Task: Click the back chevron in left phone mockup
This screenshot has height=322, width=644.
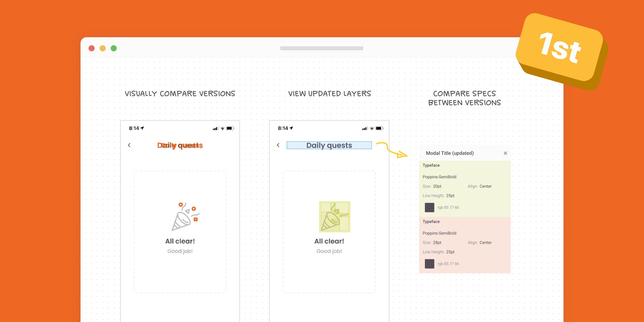Action: [129, 145]
